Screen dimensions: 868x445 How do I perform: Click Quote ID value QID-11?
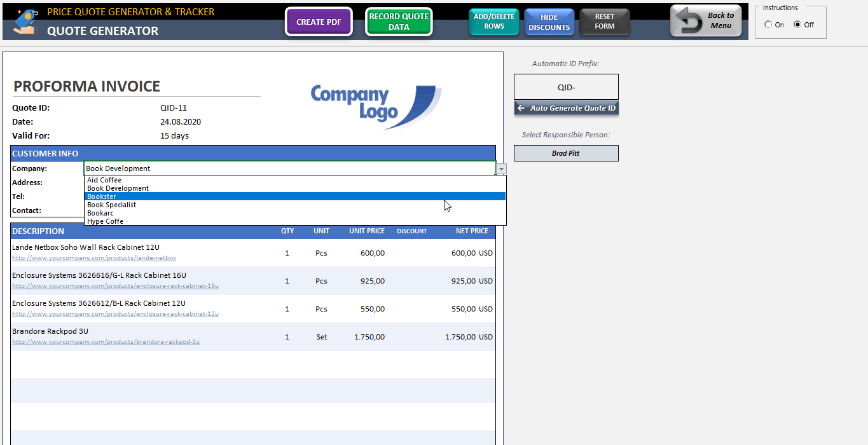[174, 108]
